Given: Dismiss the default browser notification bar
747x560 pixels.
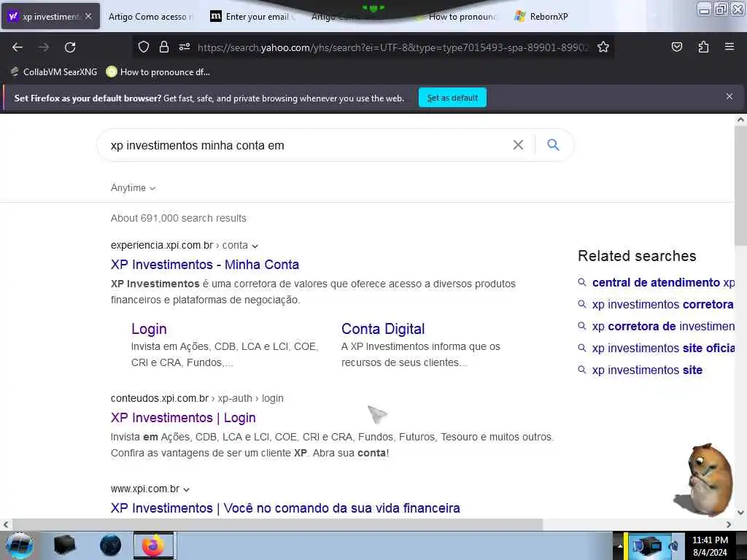Looking at the screenshot, I should click(x=729, y=96).
